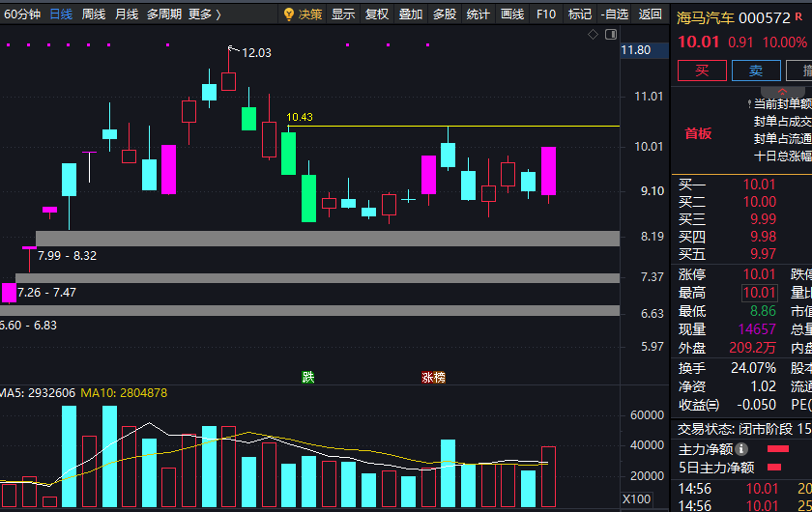The width and height of the screenshot is (812, 512).
Task: Collapse the panel using the red chevron
Action: 782,92
